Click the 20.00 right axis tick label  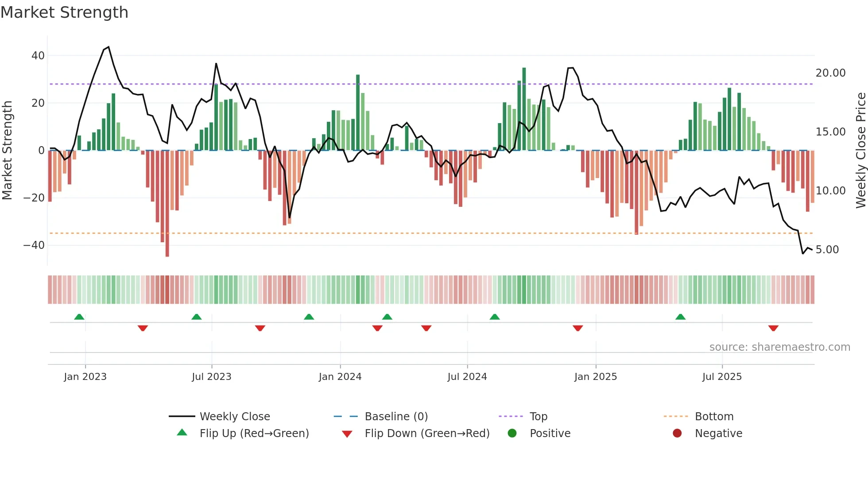830,73
